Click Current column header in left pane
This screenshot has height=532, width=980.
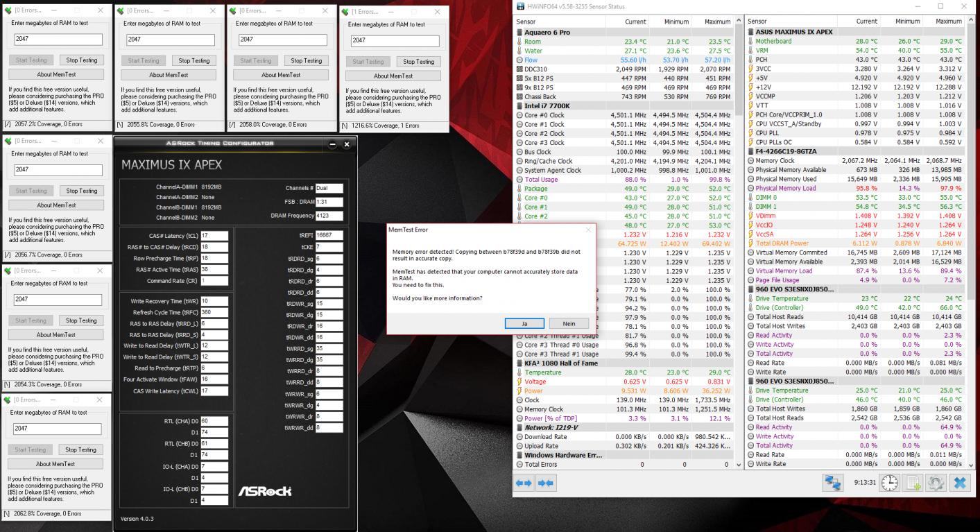pyautogui.click(x=626, y=22)
